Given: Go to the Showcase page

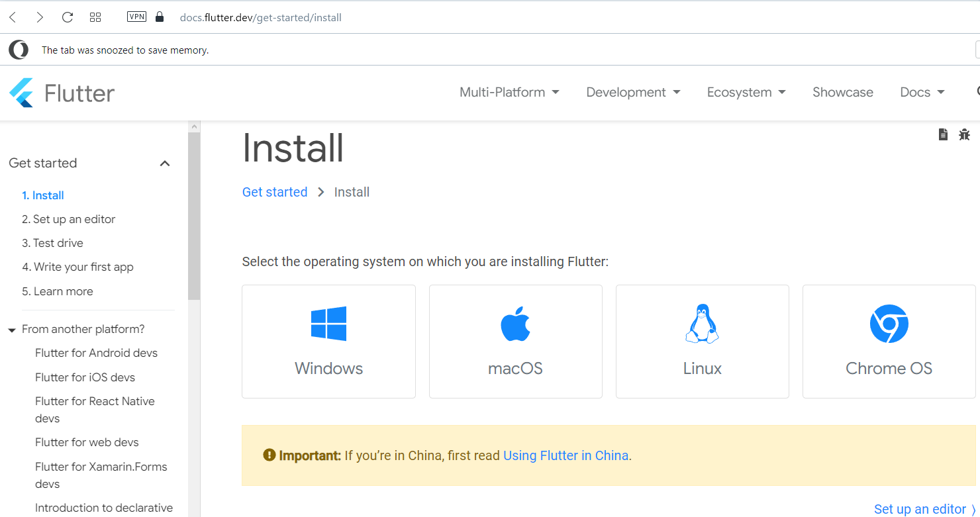Looking at the screenshot, I should tap(843, 92).
